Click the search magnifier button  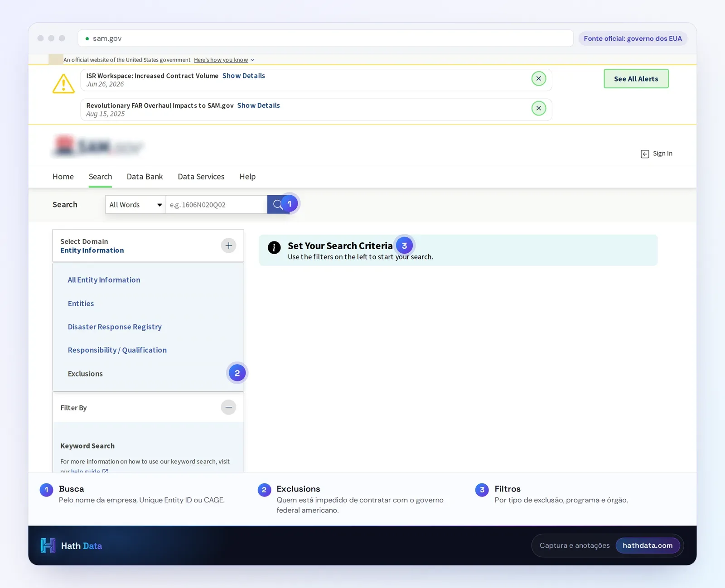[x=278, y=204]
